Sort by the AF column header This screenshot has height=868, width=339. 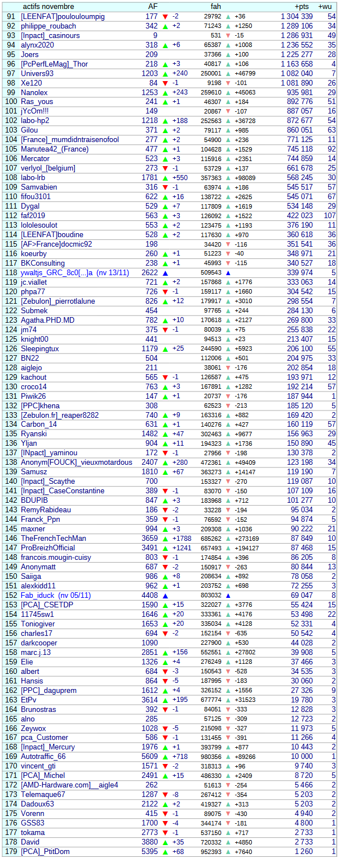pos(152,6)
